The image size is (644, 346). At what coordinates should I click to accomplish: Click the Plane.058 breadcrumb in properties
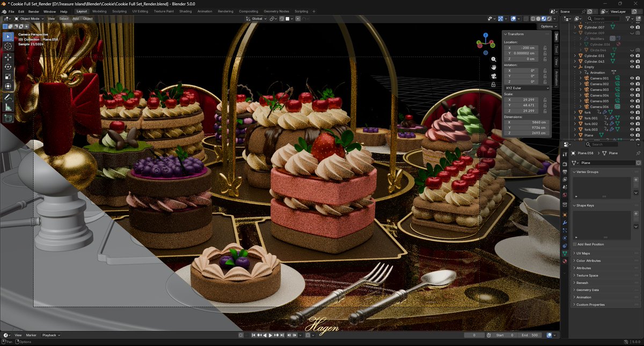584,153
